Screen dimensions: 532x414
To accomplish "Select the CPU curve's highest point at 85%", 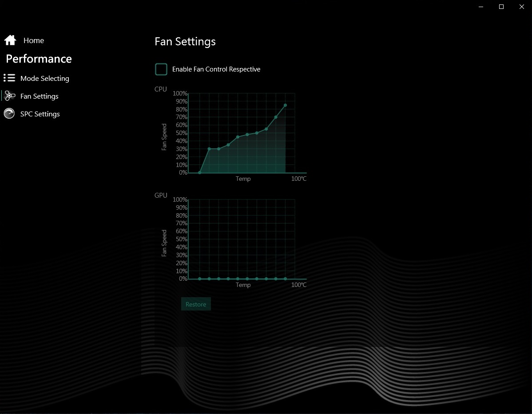I will (285, 105).
